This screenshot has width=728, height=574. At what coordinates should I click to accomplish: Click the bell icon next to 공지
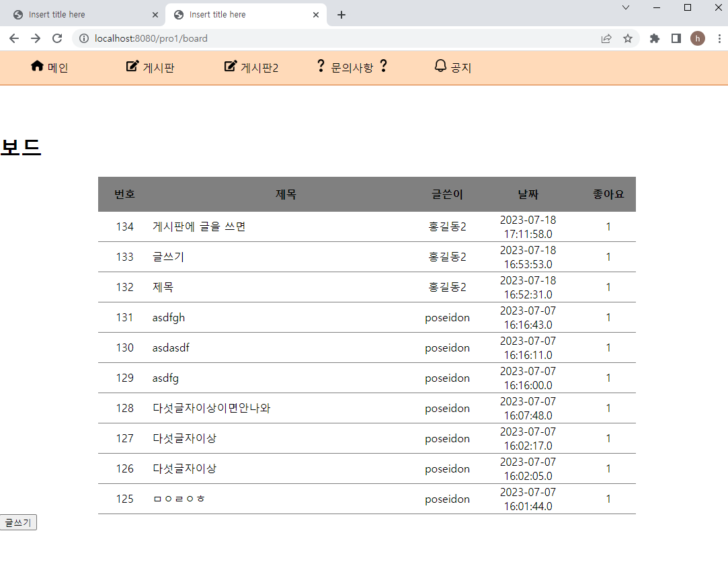440,66
